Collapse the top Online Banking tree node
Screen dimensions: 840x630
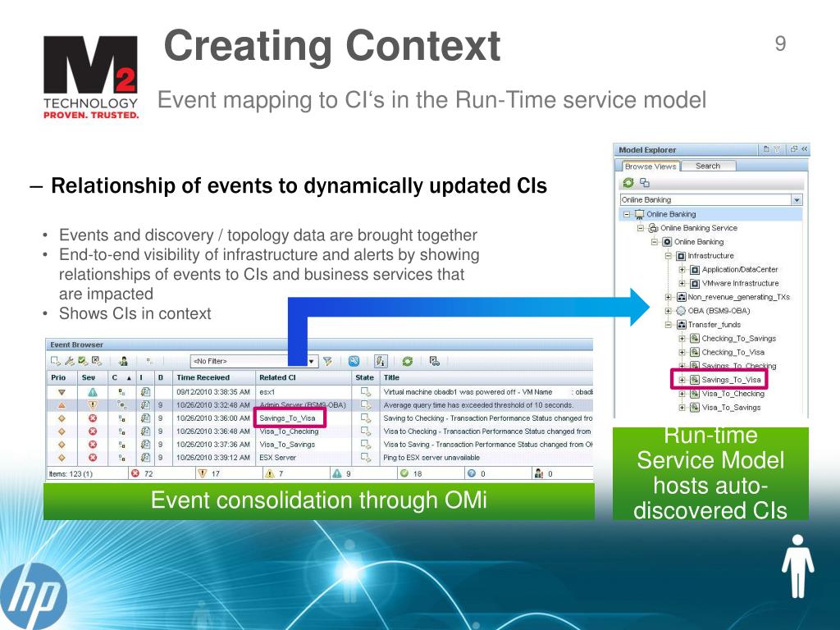627,214
